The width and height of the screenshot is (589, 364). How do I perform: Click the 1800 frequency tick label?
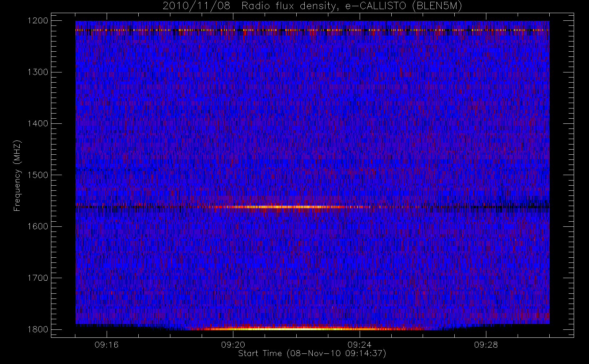click(38, 329)
